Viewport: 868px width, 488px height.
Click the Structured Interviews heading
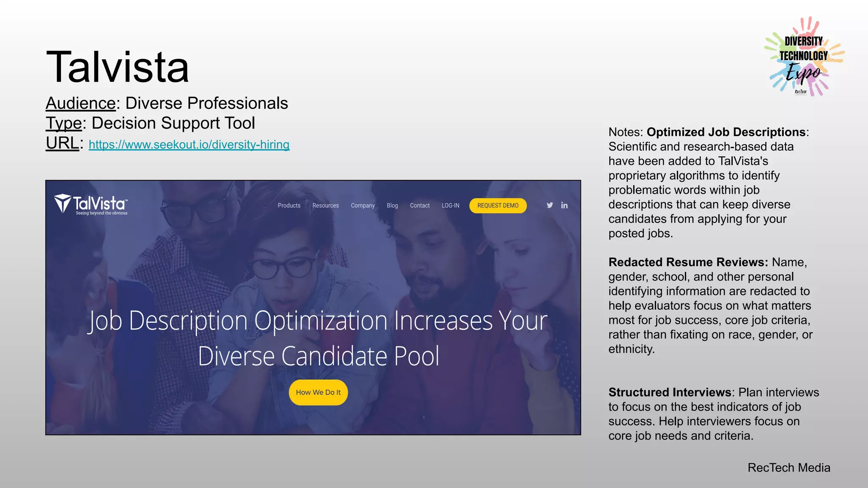click(670, 392)
